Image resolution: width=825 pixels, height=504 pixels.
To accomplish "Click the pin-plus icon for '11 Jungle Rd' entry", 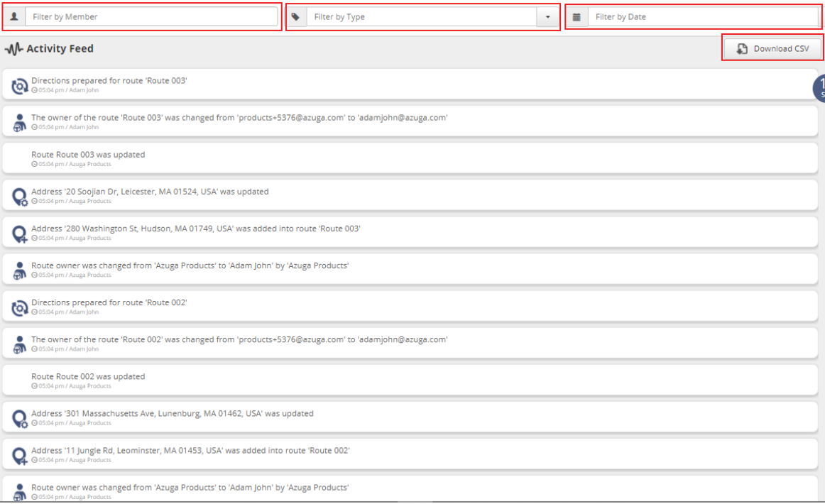I will coord(19,456).
